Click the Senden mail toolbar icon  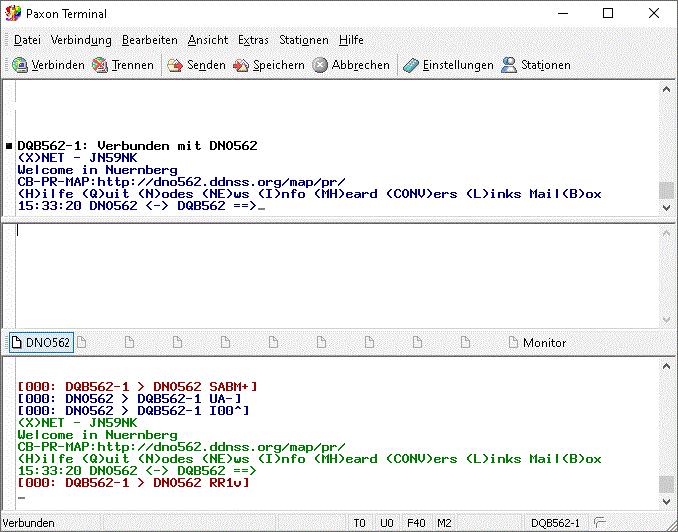(x=175, y=65)
